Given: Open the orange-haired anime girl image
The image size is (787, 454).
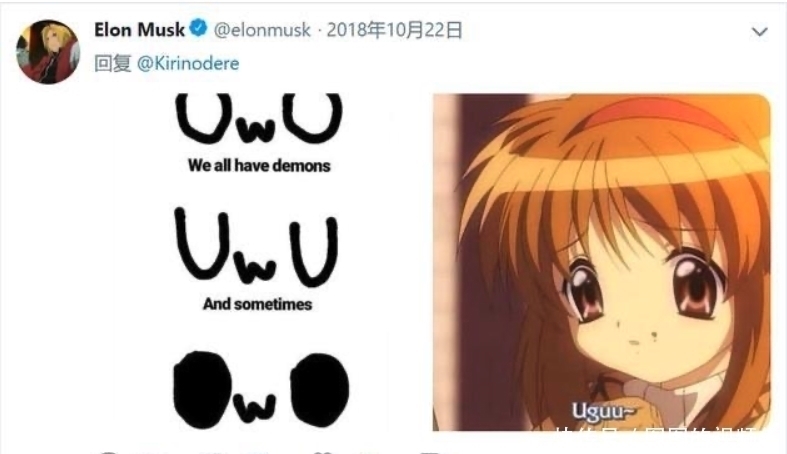Looking at the screenshot, I should coord(601,262).
